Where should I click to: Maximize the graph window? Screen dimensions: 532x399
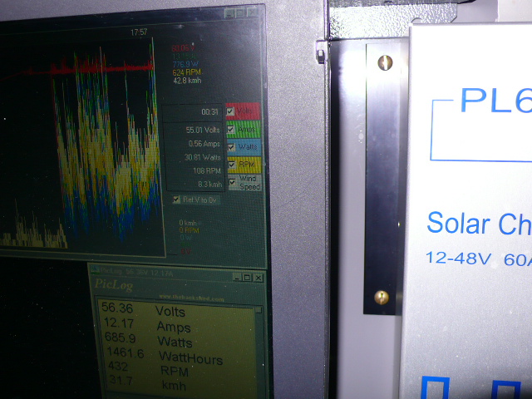coord(240,14)
